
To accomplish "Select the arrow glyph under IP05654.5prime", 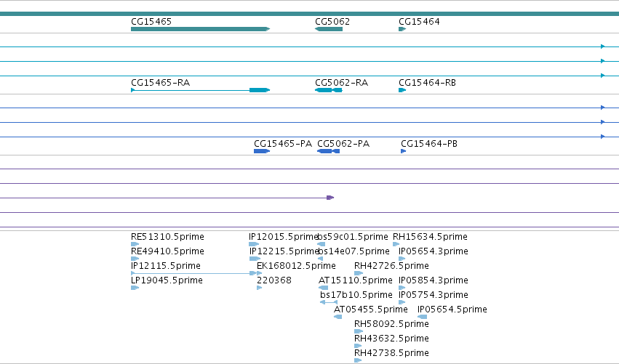I will coord(422,317).
